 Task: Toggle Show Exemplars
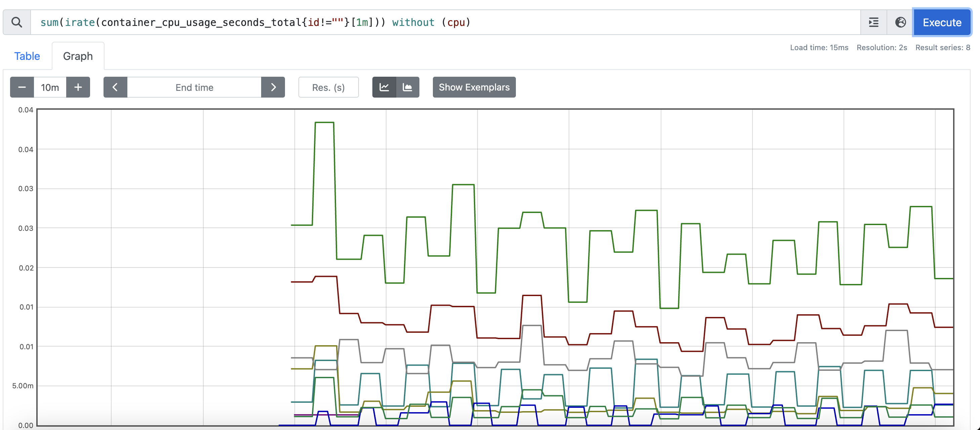point(474,87)
